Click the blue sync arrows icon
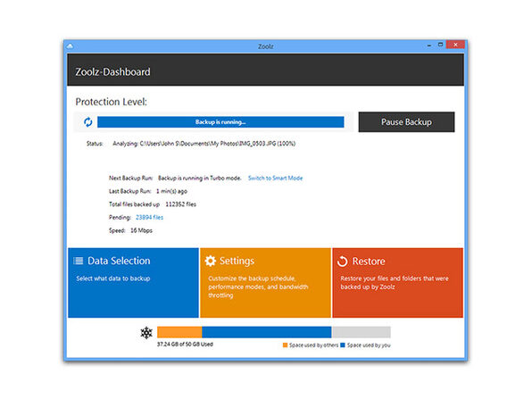 pos(88,121)
